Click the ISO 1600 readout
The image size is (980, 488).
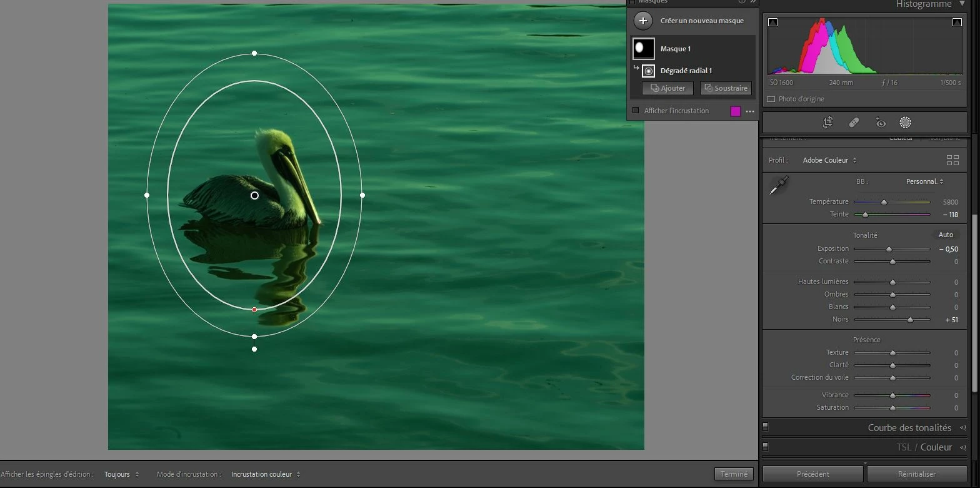(781, 83)
